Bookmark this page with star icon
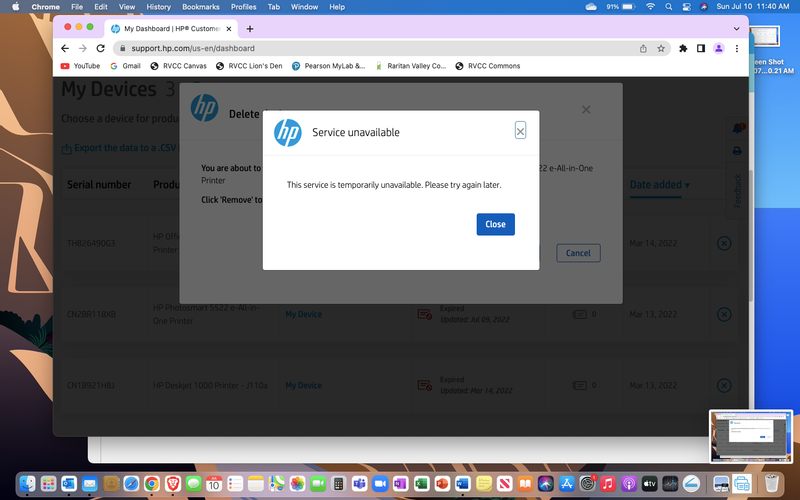Image resolution: width=800 pixels, height=500 pixels. point(661,48)
